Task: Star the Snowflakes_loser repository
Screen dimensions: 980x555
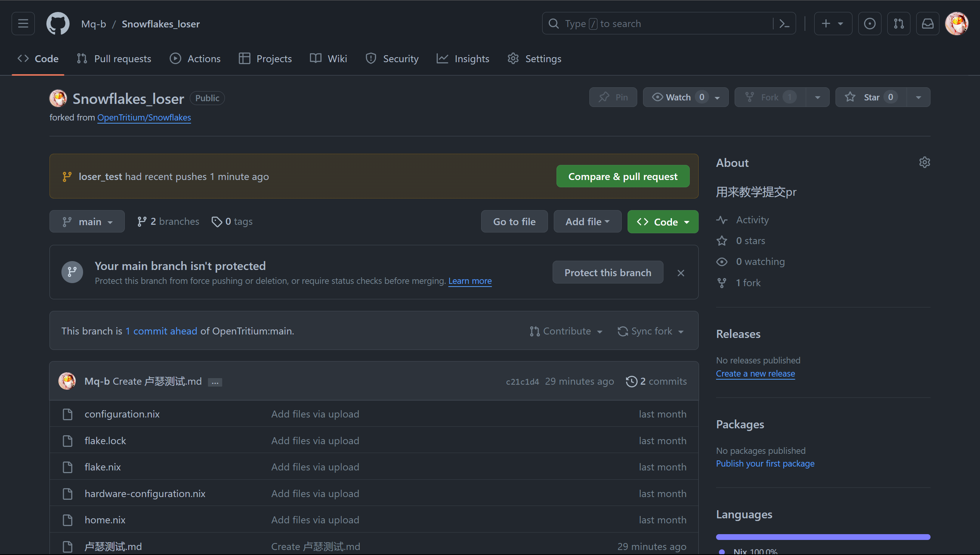Action: 871,97
